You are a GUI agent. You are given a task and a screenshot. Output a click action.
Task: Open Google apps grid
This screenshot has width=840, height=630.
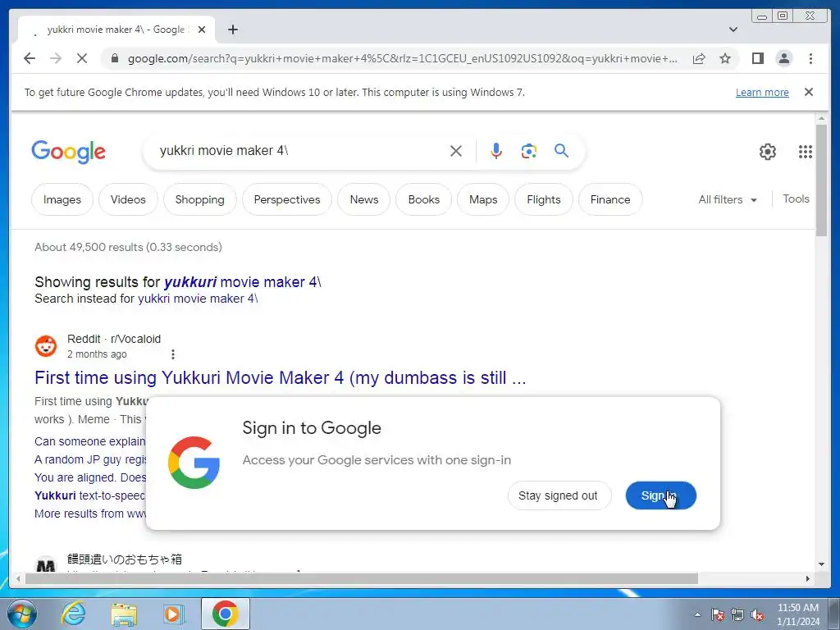pyautogui.click(x=806, y=152)
